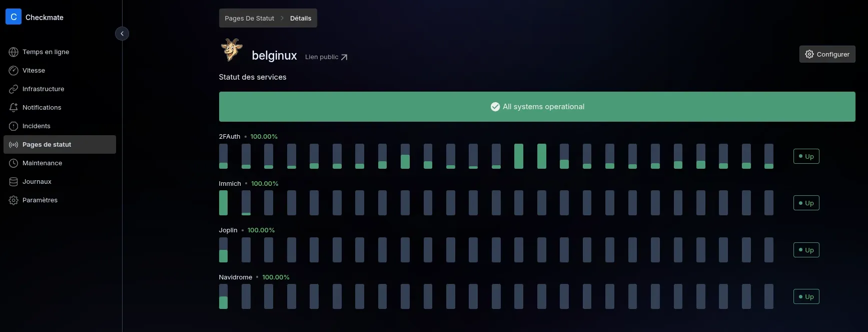Click the Configurer button
The width and height of the screenshot is (868, 332).
coord(827,54)
